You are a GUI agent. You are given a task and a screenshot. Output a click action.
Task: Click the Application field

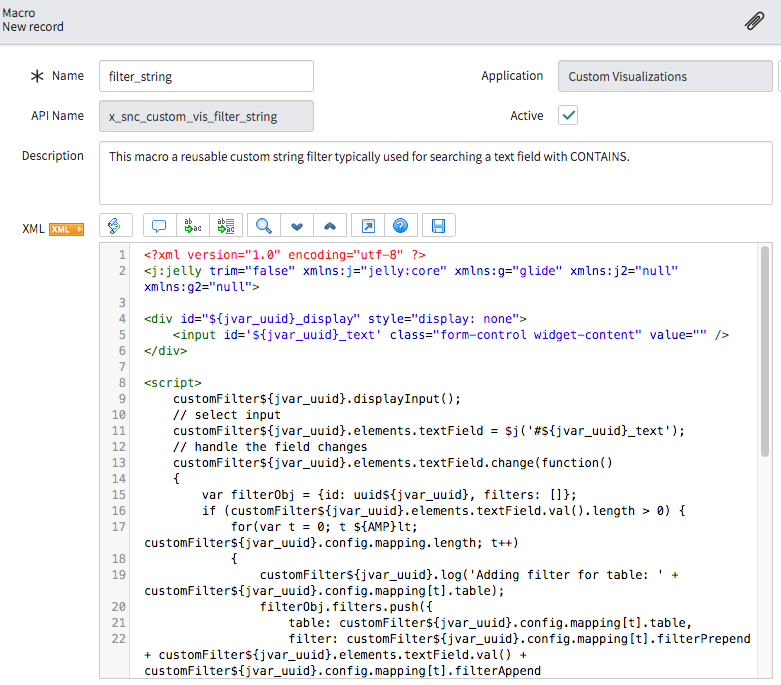pos(665,76)
